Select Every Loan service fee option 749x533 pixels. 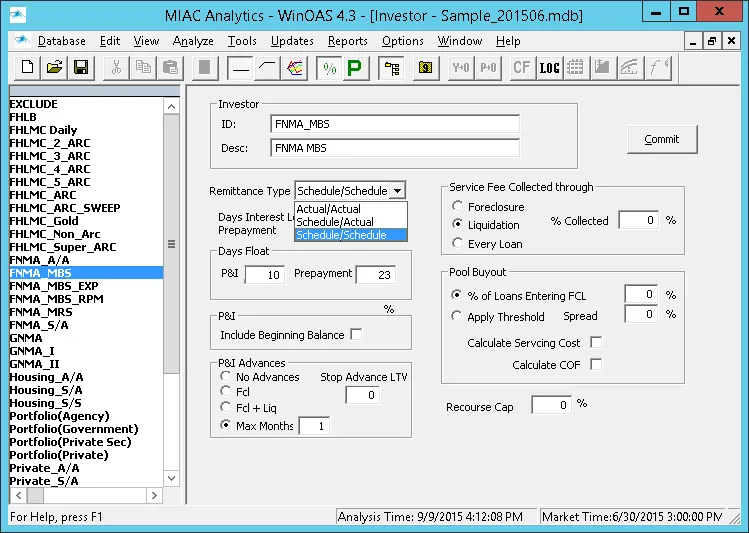click(x=457, y=244)
